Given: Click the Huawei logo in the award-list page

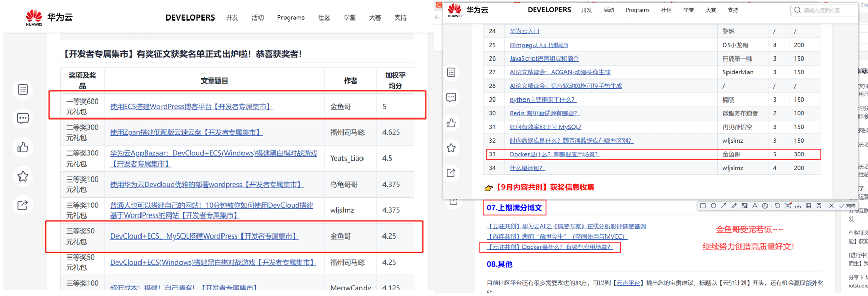Looking at the screenshot, I should pos(34,17).
